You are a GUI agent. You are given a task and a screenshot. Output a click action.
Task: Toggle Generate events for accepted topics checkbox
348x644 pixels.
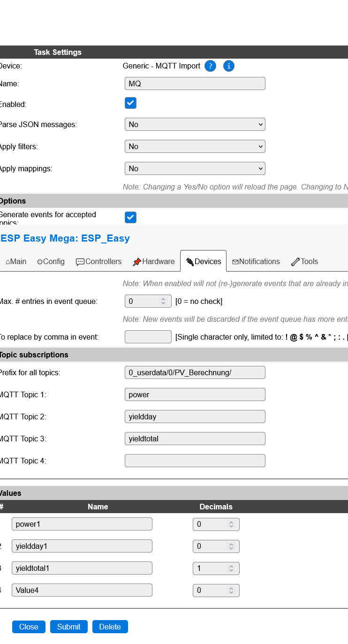[130, 217]
